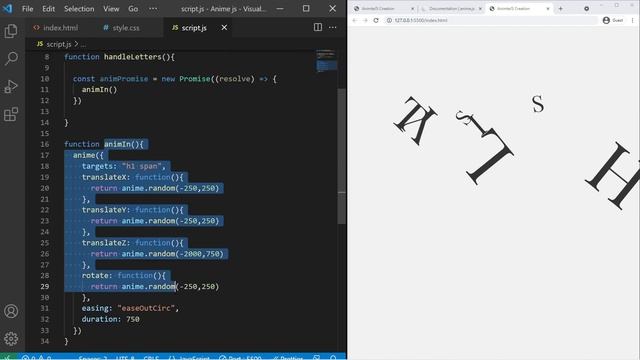The height and width of the screenshot is (360, 640).
Task: Click the upright letter S on page
Action: [x=538, y=104]
